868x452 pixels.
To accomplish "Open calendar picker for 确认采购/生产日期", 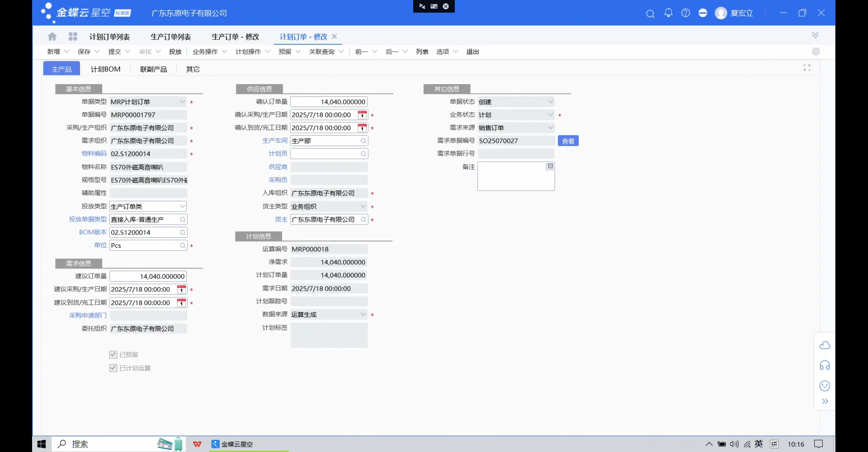I will [x=362, y=115].
